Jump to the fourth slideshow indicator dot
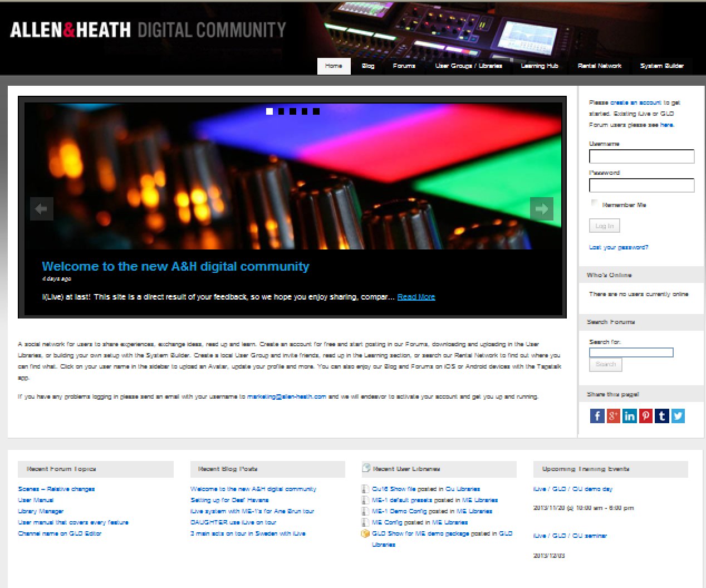The image size is (706, 588). click(x=305, y=111)
